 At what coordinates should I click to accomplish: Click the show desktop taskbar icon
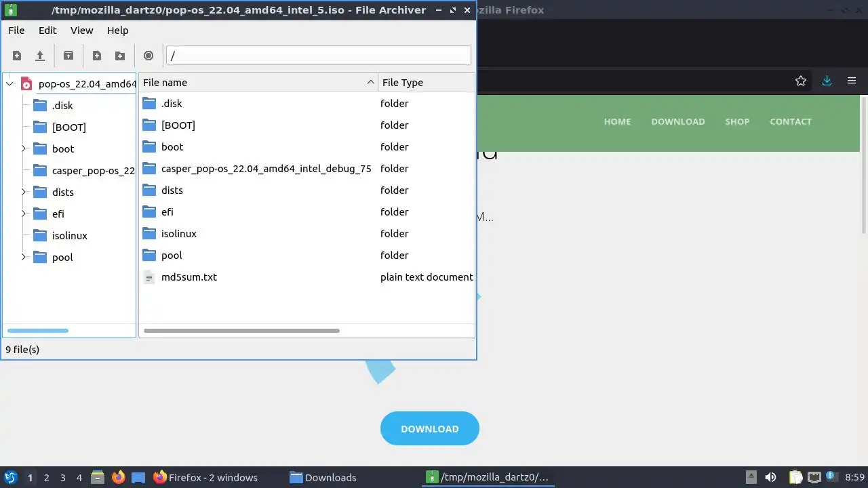138,477
